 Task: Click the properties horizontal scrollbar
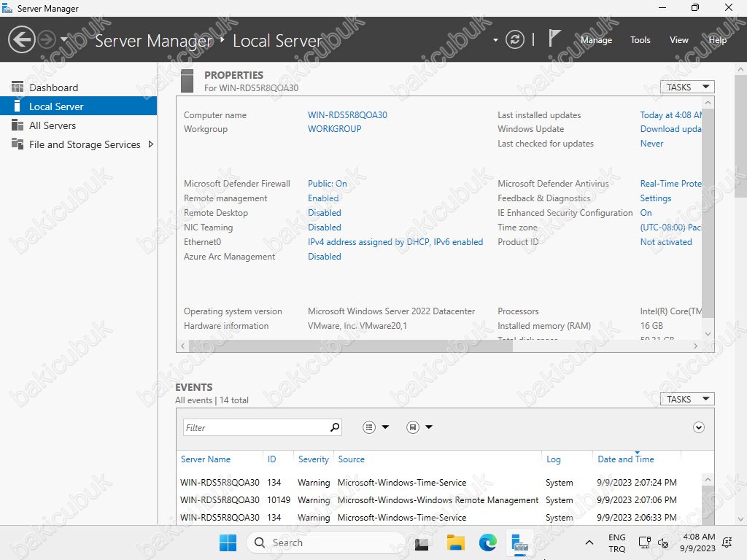[x=351, y=346]
